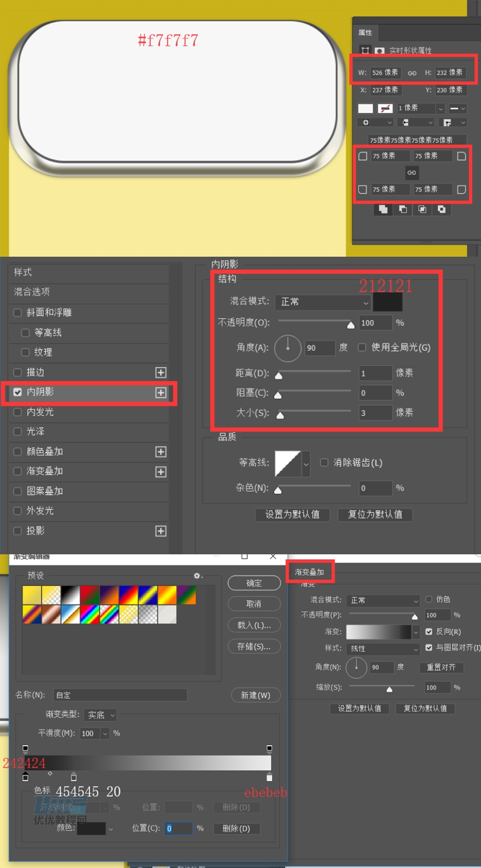Screen dimensions: 481x868
Task: Click the plus icon beside 投影
Action: 161,531
